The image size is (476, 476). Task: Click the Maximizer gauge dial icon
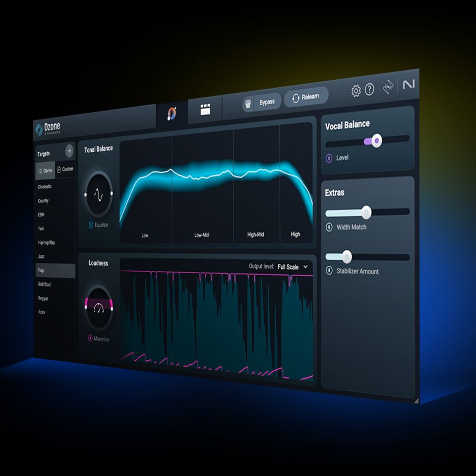(x=99, y=307)
